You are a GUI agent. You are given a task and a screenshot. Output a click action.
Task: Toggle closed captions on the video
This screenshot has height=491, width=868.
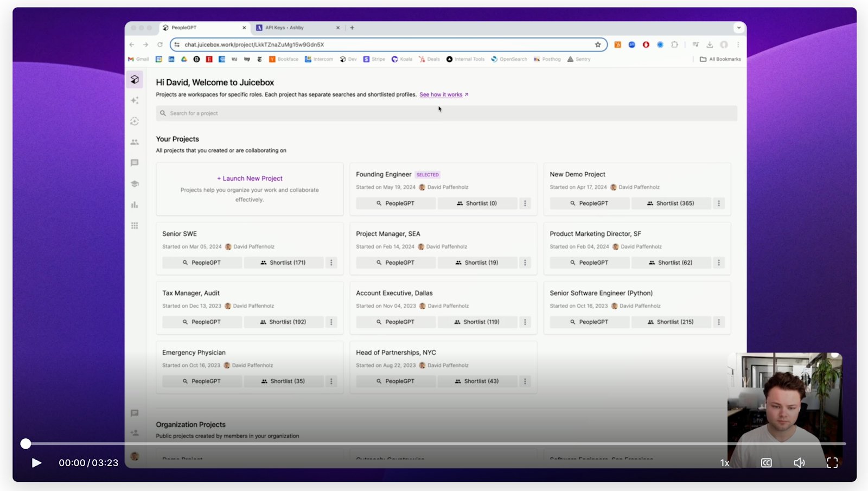tap(766, 463)
